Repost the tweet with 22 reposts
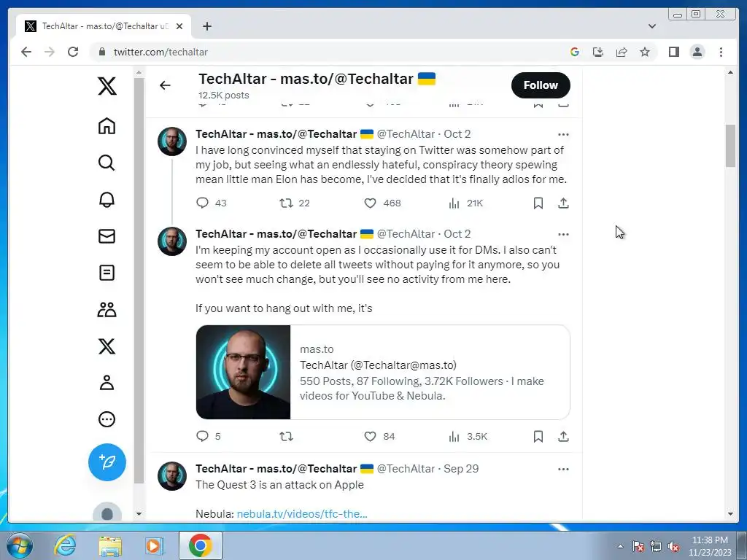The width and height of the screenshot is (747, 560). 286,203
